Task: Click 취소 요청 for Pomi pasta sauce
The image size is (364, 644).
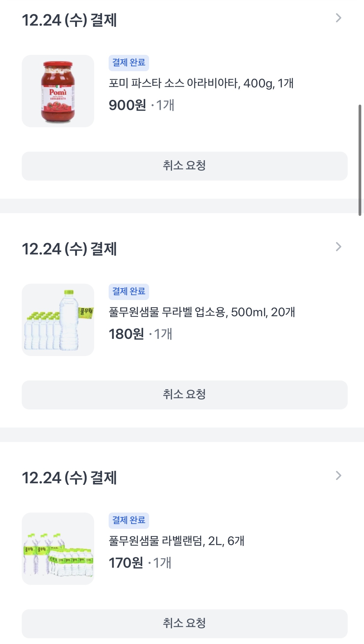Action: pyautogui.click(x=184, y=166)
